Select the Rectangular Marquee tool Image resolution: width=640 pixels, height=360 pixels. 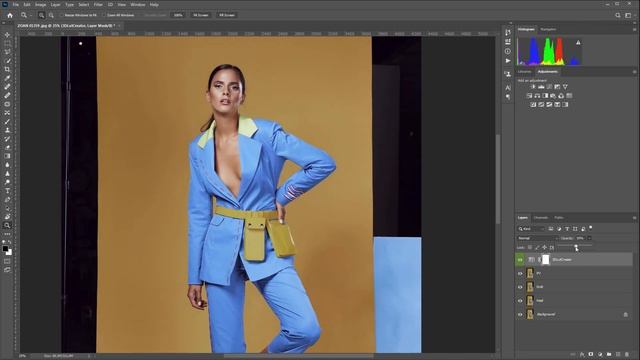(7, 43)
